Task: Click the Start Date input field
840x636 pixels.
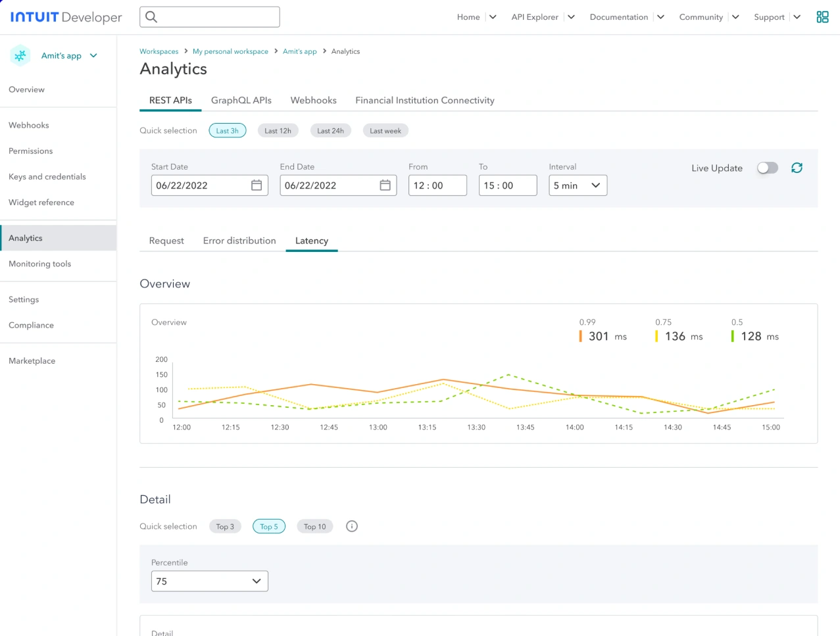Action: 209,185
